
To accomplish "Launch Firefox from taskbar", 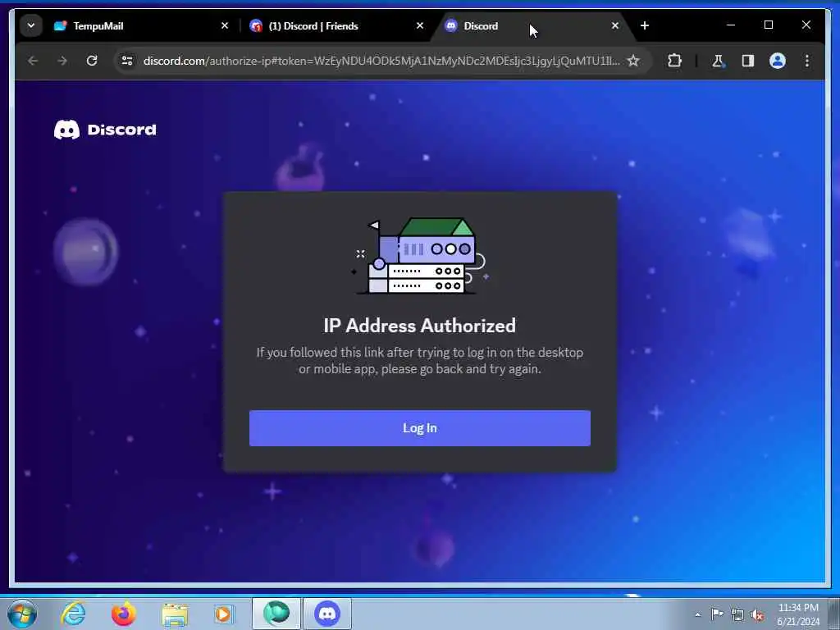I will coord(124,614).
